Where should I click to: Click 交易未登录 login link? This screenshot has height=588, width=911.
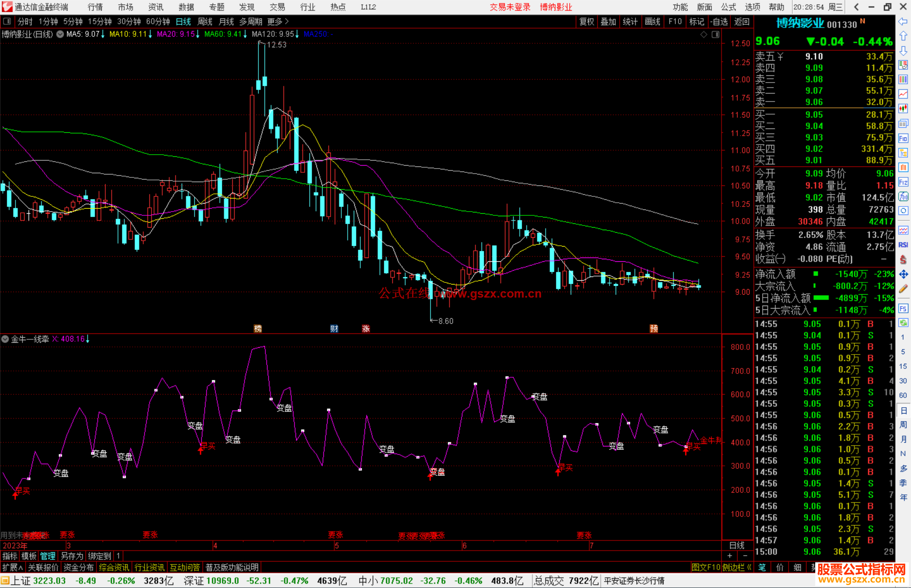tap(510, 7)
